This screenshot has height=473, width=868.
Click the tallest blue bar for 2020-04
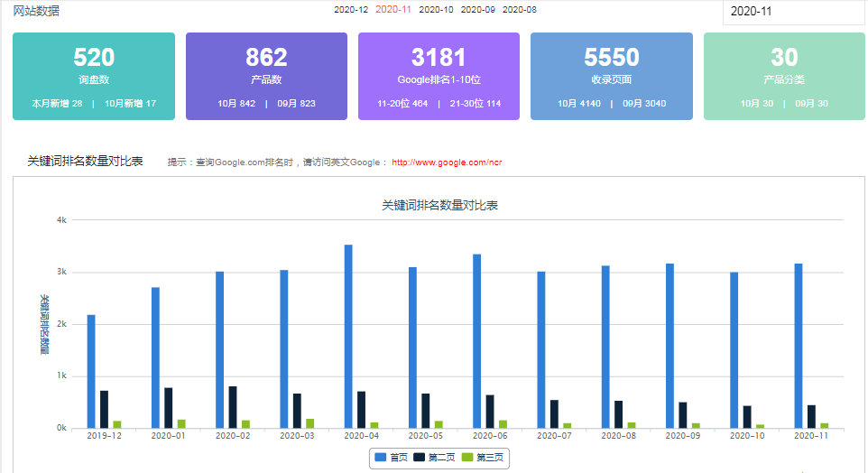pyautogui.click(x=348, y=336)
